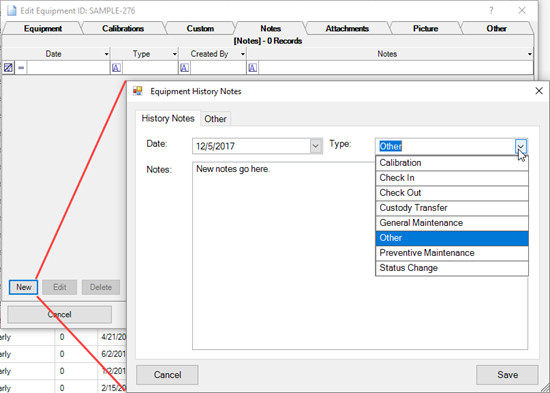The image size is (550, 393).
Task: Open the Type column header dropdown arrow
Action: pos(174,54)
